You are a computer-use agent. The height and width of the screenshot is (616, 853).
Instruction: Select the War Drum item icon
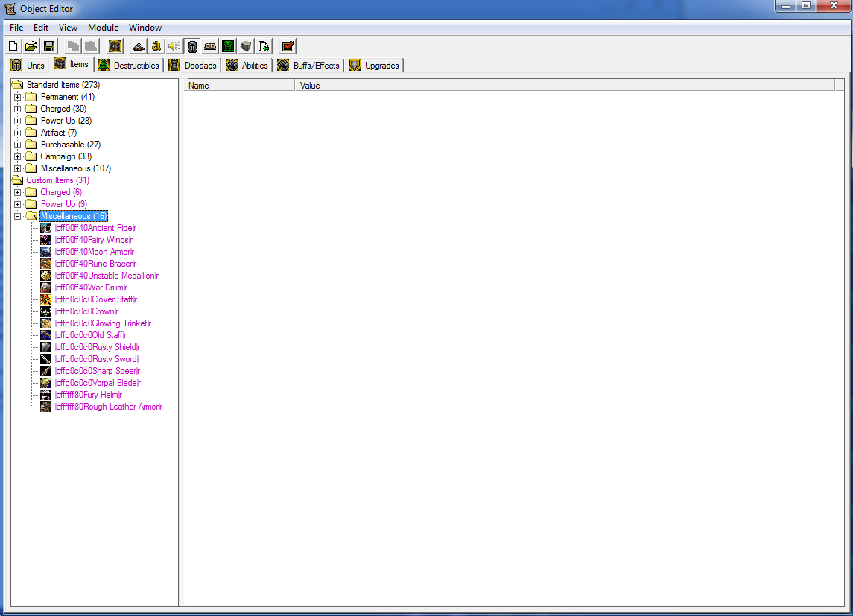pyautogui.click(x=45, y=288)
